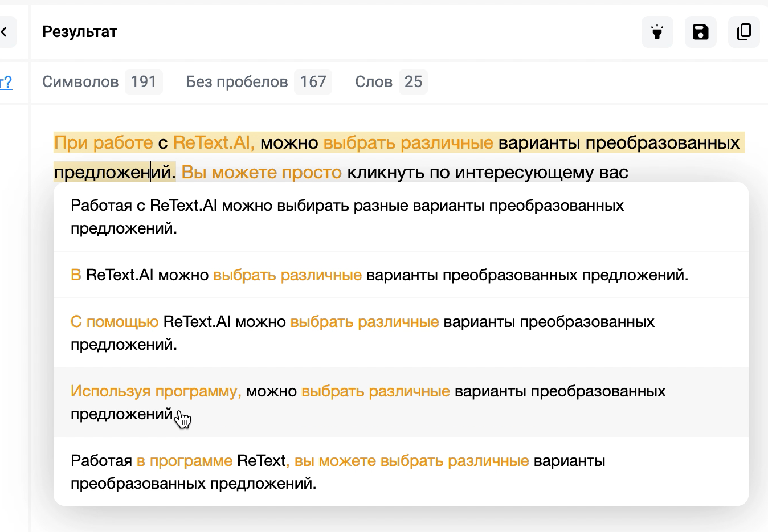The height and width of the screenshot is (532, 768).
Task: Choose suggestion starting with "Используя программу"
Action: [x=401, y=403]
